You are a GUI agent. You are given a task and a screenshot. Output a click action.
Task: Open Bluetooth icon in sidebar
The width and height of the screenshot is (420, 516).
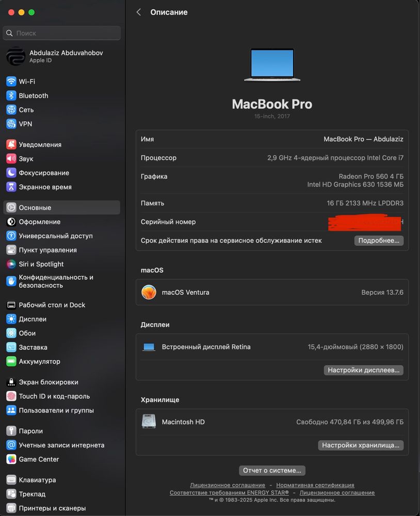11,96
